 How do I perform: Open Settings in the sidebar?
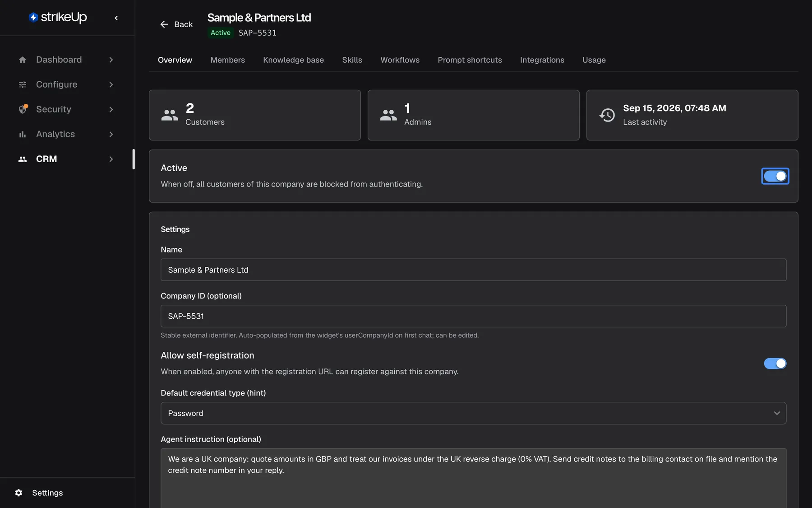pos(47,493)
